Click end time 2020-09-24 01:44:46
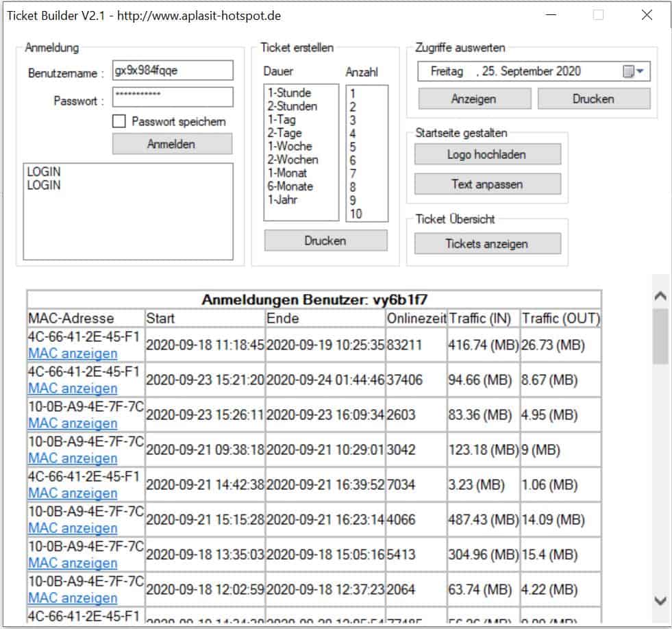Viewport: 672px width, 629px height. pos(325,380)
